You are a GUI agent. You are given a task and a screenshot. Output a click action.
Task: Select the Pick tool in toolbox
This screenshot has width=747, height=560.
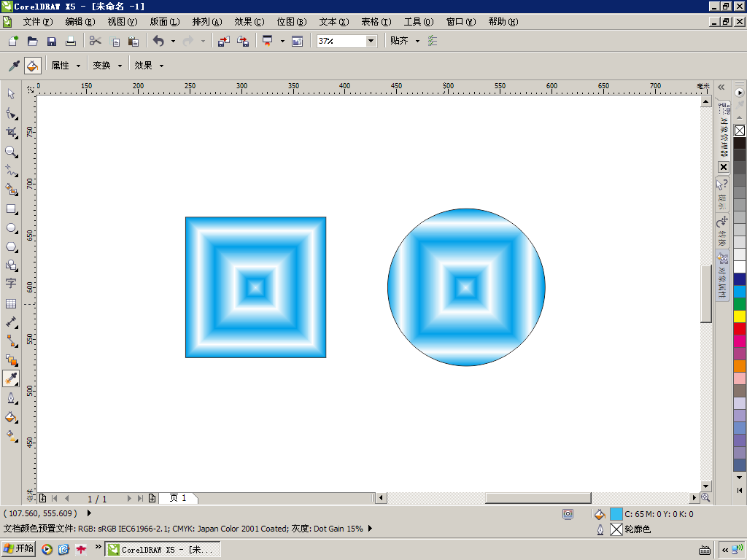click(11, 94)
